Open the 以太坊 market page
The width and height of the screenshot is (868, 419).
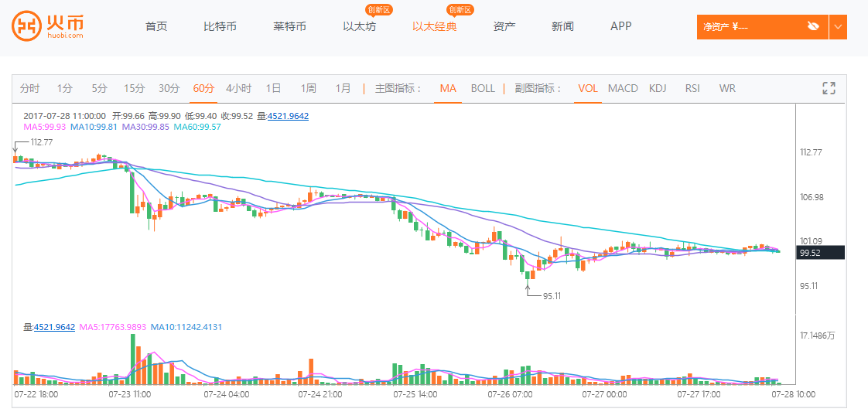[359, 26]
